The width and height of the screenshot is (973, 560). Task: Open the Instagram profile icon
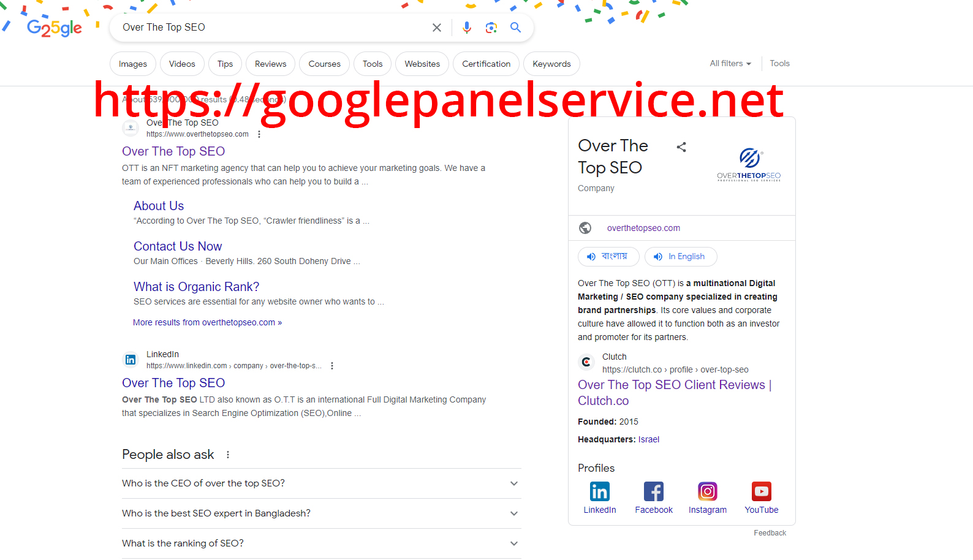coord(708,491)
